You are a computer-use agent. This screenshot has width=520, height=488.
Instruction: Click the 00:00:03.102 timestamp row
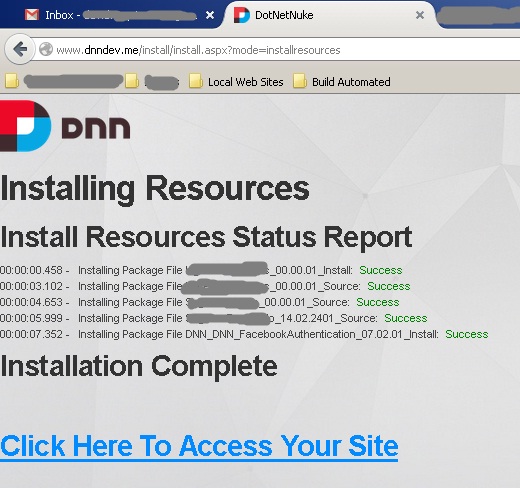click(205, 286)
